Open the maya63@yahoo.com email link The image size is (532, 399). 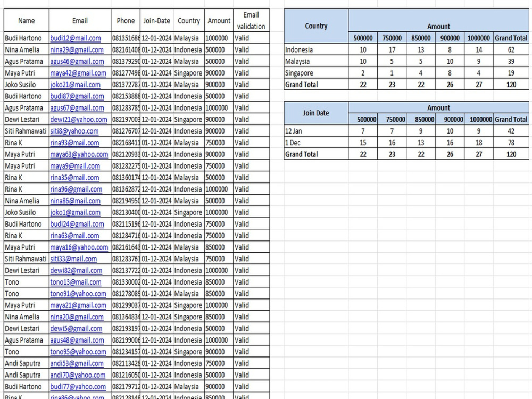pyautogui.click(x=79, y=154)
